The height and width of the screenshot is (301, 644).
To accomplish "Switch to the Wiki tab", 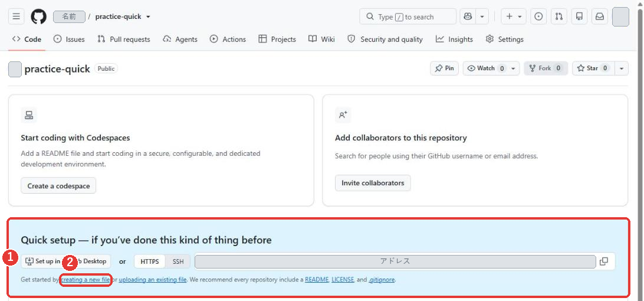I will 321,39.
